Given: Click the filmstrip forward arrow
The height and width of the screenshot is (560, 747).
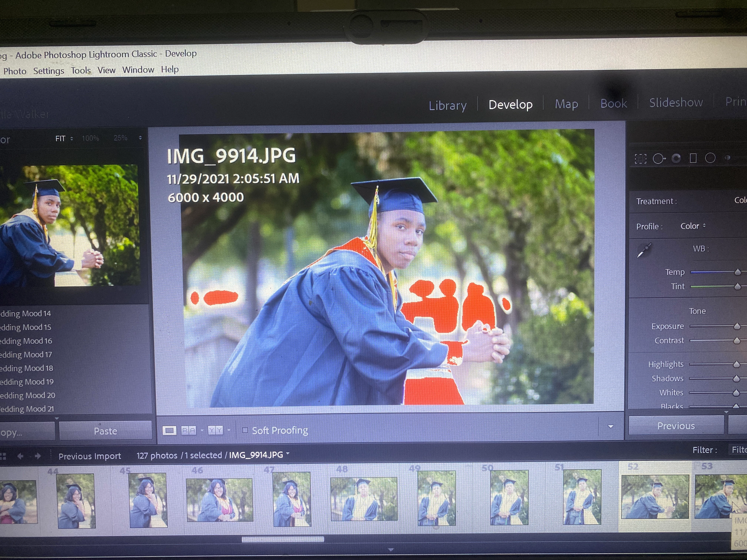Looking at the screenshot, I should 38,456.
